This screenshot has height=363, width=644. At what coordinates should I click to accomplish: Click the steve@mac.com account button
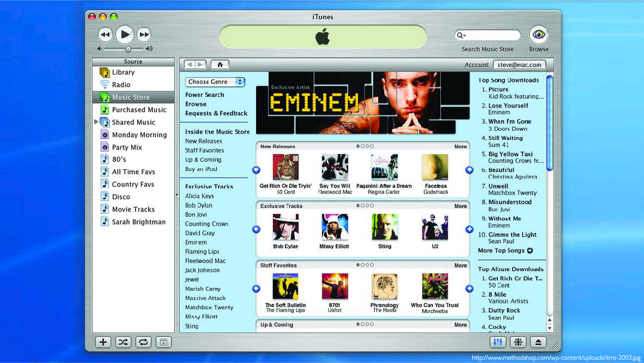point(519,64)
